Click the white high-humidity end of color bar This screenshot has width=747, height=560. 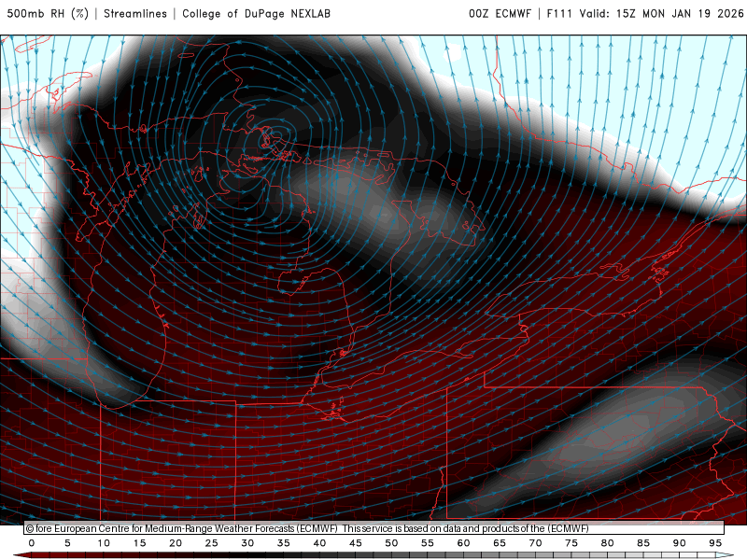pyautogui.click(x=726, y=555)
